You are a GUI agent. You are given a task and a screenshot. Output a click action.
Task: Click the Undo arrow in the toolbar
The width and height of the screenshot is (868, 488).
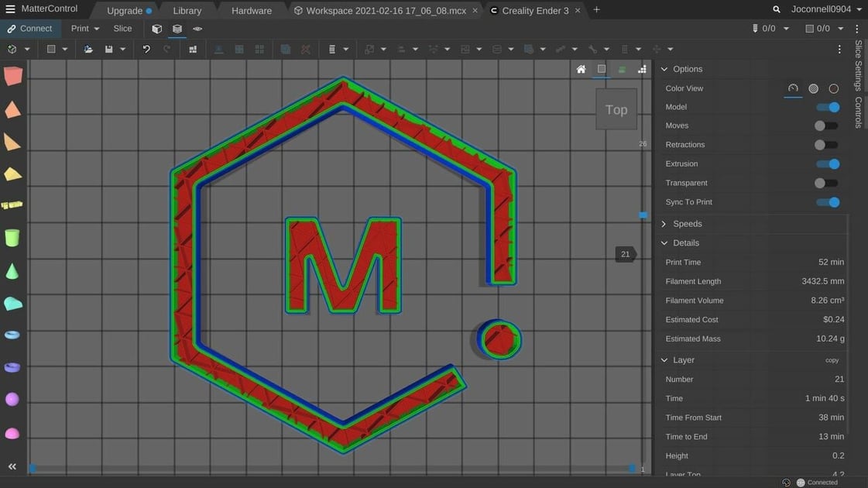point(147,49)
